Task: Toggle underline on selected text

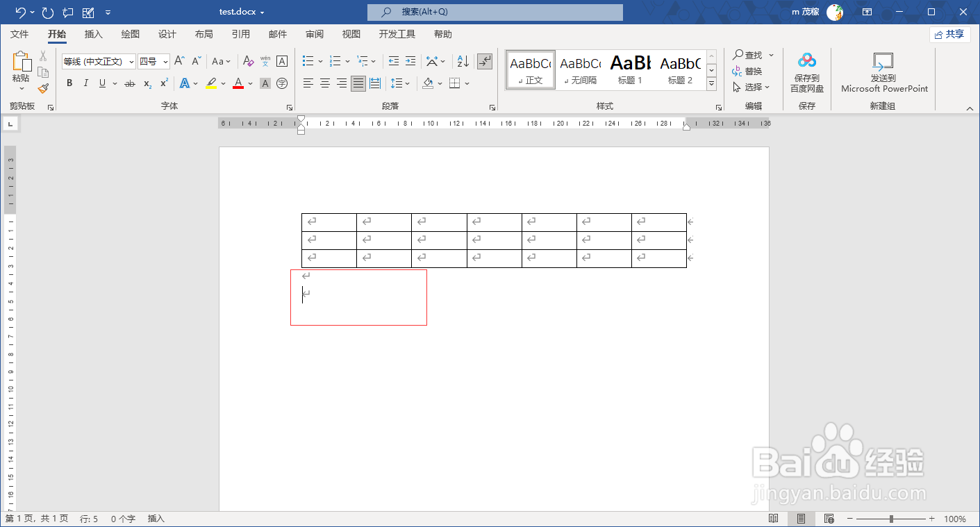Action: (x=101, y=83)
